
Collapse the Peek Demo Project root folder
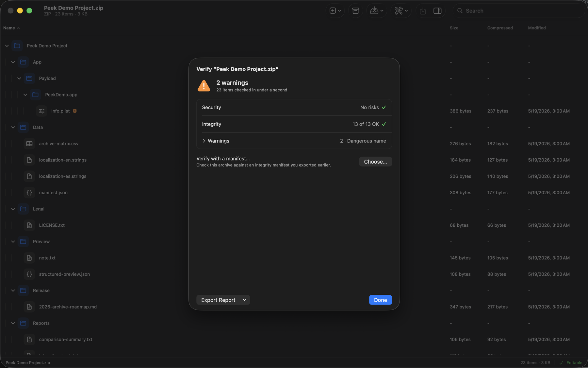tap(7, 46)
